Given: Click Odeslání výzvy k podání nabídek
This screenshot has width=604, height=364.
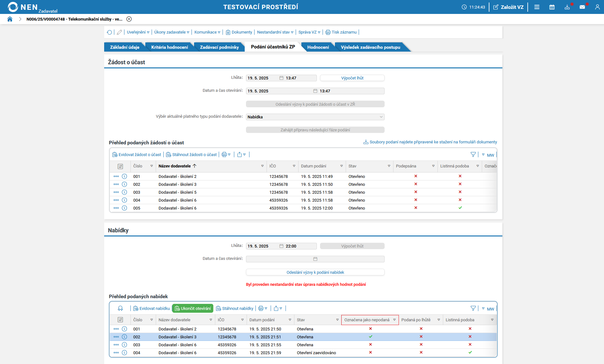Looking at the screenshot, I should pos(315,272).
